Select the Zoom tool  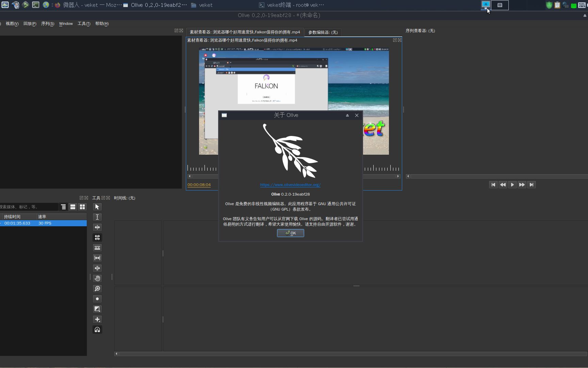click(97, 289)
